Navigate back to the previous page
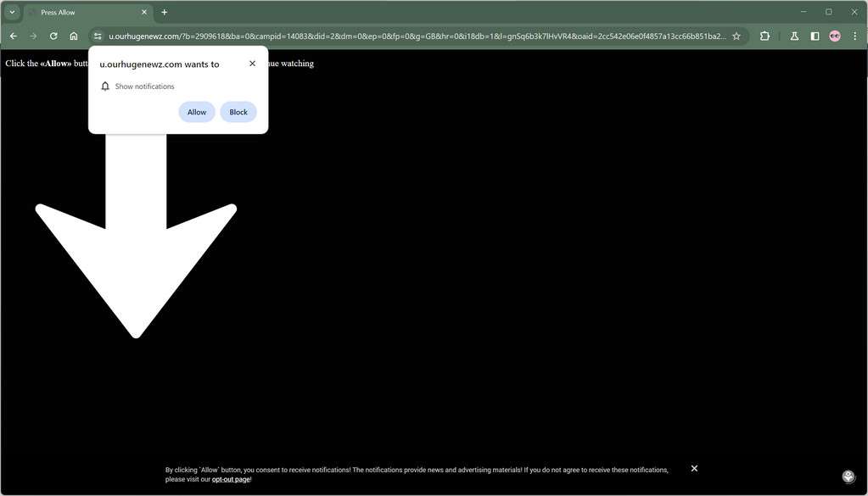Image resolution: width=868 pixels, height=496 pixels. (12, 36)
